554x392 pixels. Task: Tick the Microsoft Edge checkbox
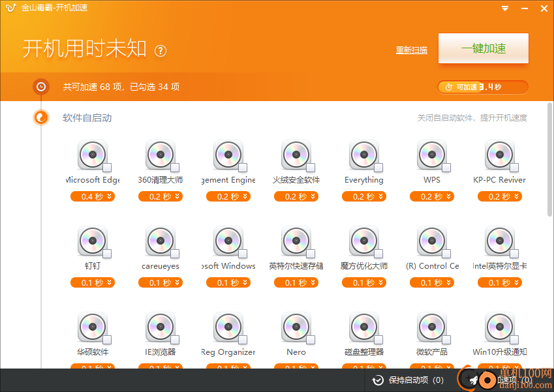click(x=107, y=168)
